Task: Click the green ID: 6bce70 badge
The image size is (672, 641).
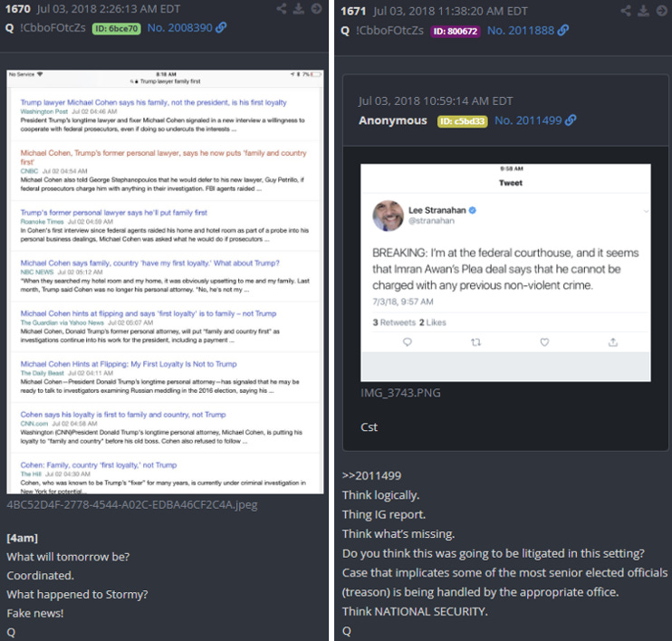Action: [117, 29]
